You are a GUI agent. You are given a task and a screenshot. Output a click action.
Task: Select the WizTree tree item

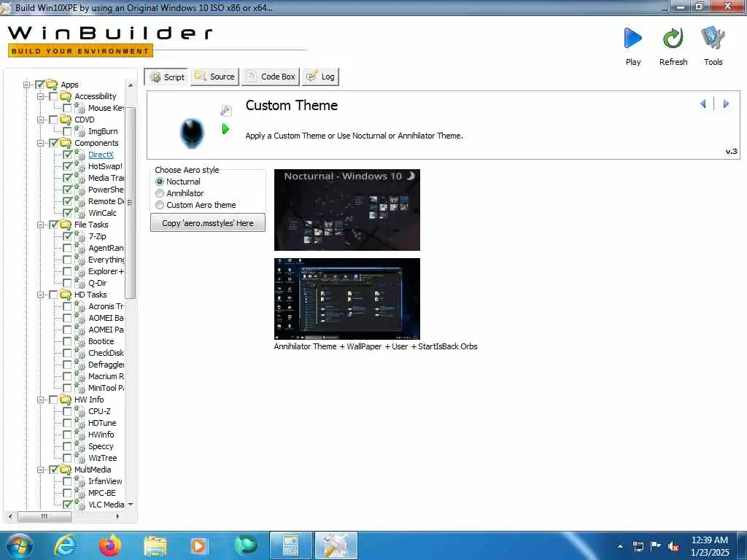coord(102,458)
